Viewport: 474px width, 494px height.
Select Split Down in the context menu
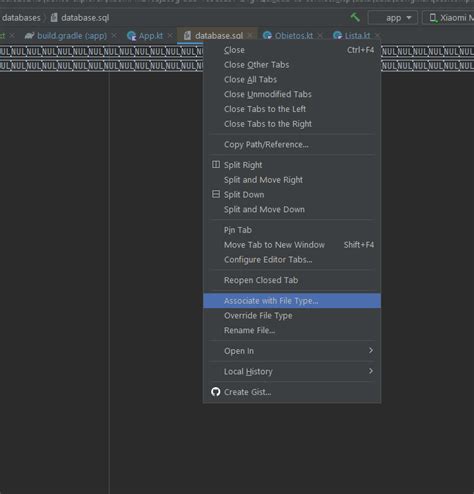pos(292,194)
